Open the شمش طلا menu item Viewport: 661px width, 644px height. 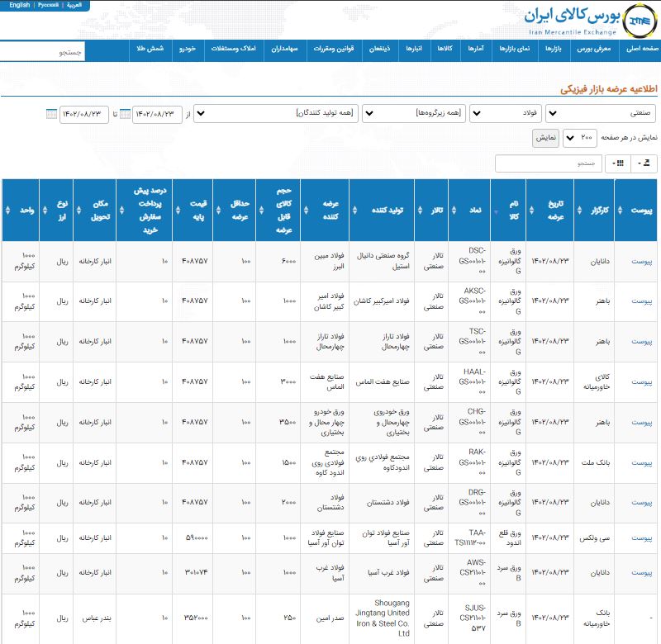pyautogui.click(x=150, y=49)
